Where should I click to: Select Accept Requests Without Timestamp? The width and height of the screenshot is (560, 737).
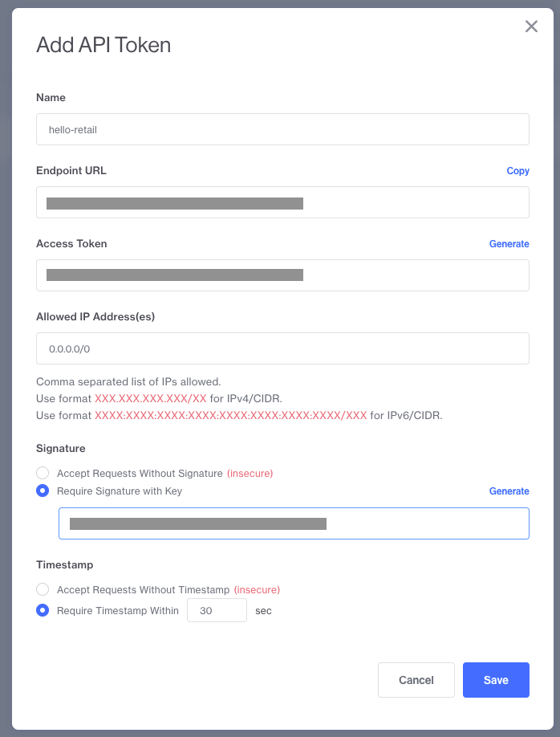coord(43,589)
